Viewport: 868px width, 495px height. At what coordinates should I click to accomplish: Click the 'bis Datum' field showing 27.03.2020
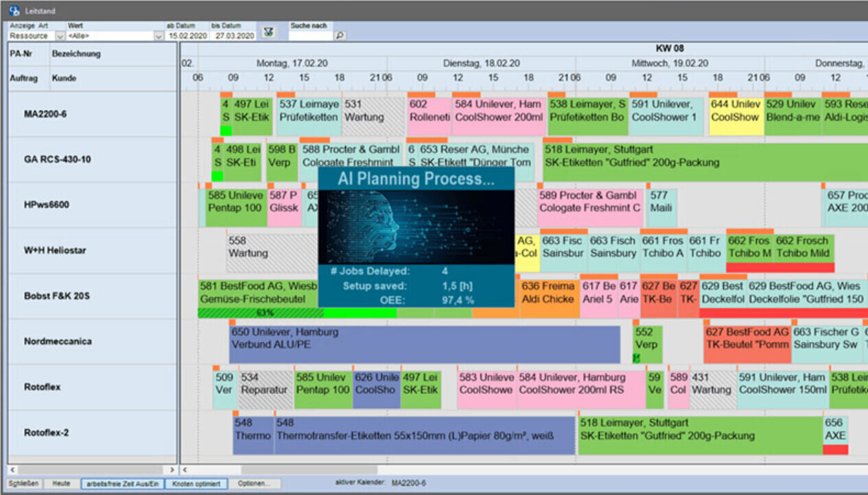[233, 36]
